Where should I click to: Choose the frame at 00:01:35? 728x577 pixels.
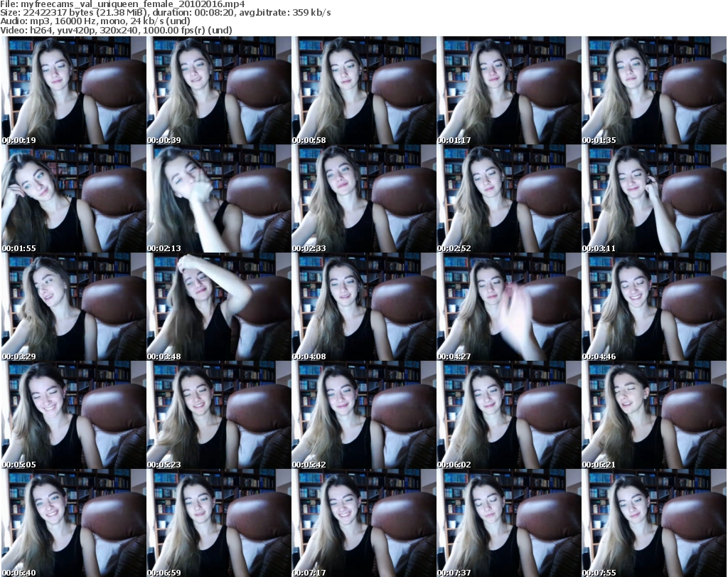654,90
